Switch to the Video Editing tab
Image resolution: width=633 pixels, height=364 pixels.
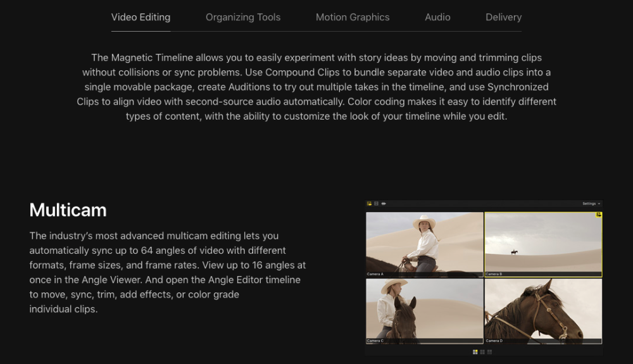[141, 17]
